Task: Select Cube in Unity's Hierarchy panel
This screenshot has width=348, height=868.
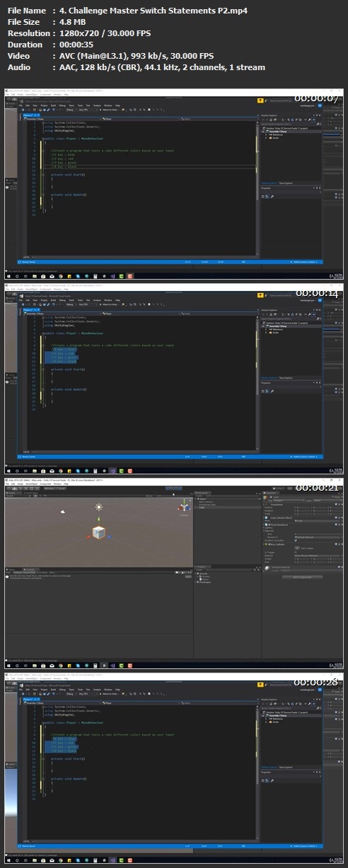Action: (202, 508)
